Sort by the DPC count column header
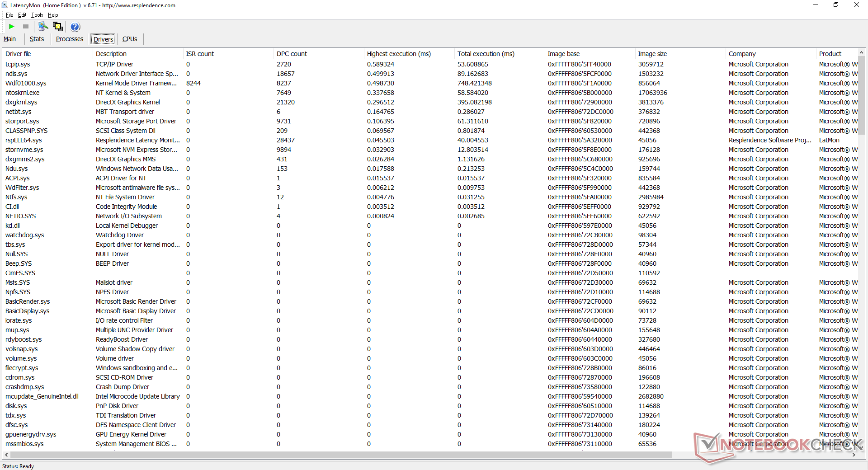The height and width of the screenshot is (470, 868). tap(319, 54)
